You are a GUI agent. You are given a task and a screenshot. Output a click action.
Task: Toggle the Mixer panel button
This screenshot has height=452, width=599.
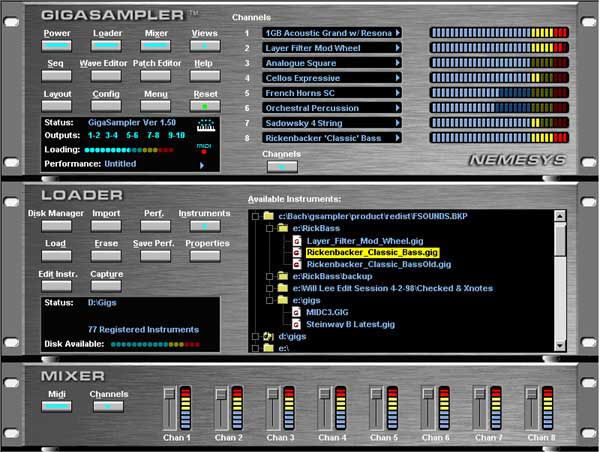click(155, 46)
